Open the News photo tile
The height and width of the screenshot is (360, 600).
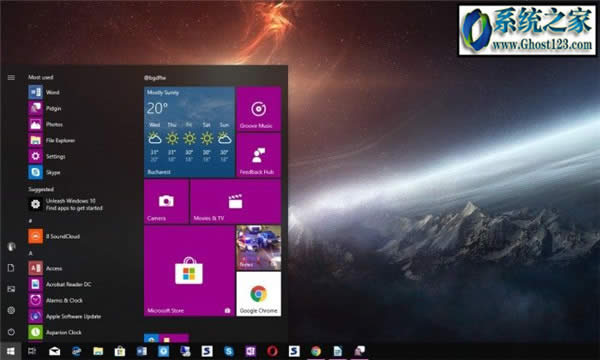pos(258,248)
